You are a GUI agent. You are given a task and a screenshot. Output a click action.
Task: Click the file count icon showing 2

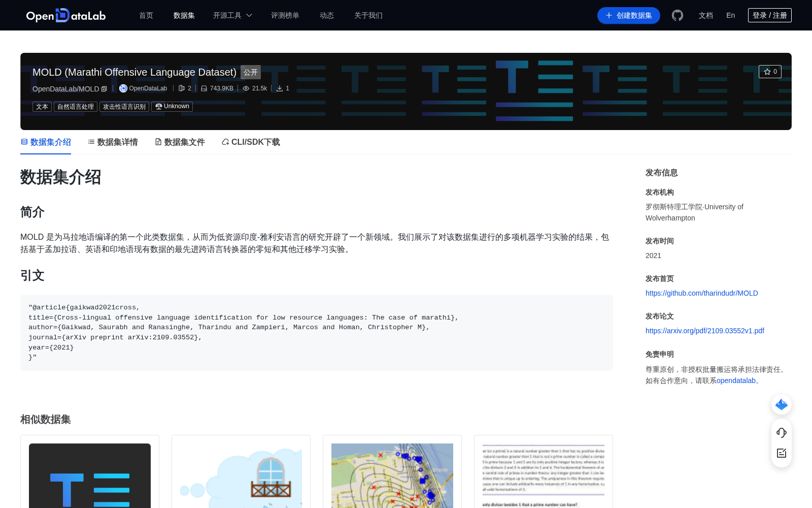pos(182,88)
